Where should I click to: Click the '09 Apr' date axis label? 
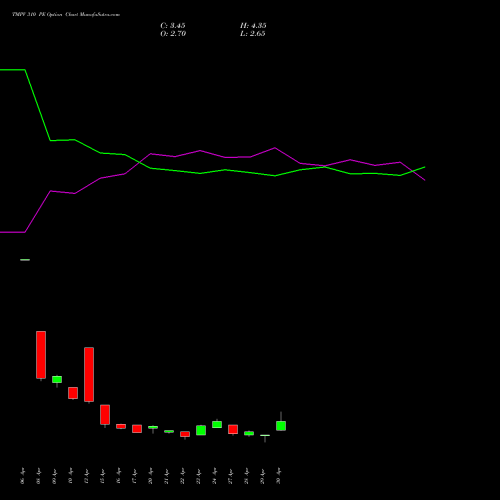[x=54, y=476]
